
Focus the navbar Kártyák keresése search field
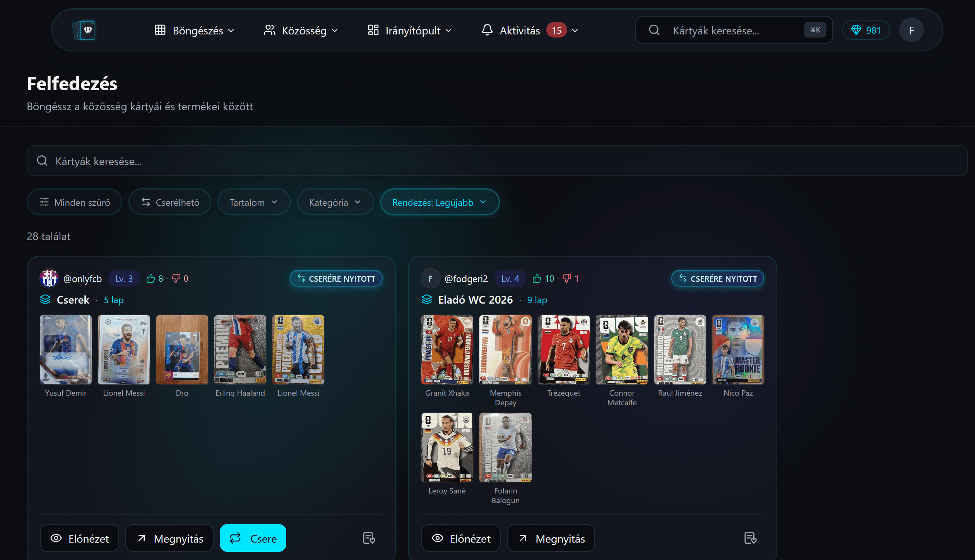point(734,30)
